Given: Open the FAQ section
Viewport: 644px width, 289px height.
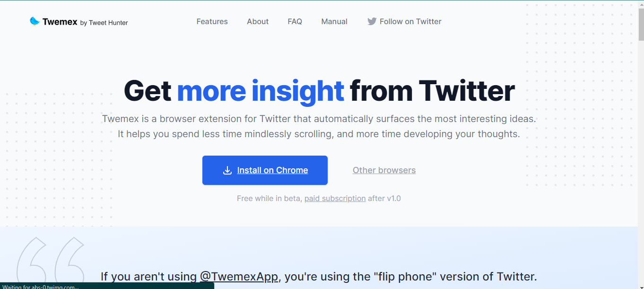Looking at the screenshot, I should coord(295,21).
